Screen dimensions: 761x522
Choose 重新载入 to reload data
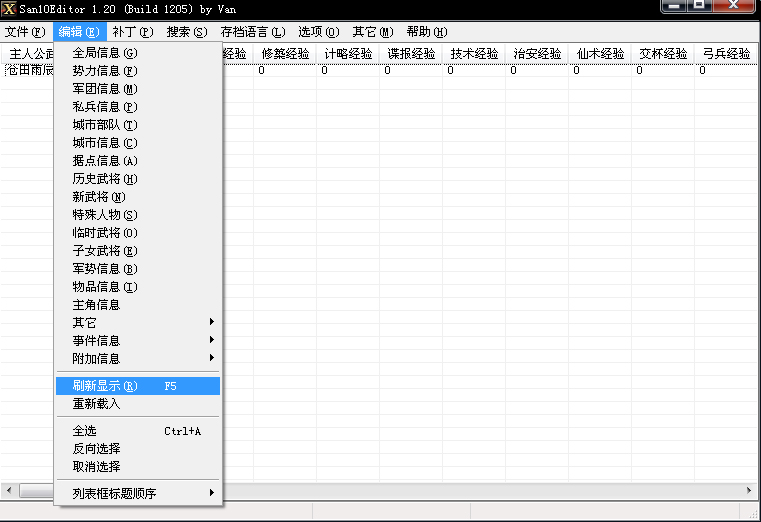pos(96,404)
